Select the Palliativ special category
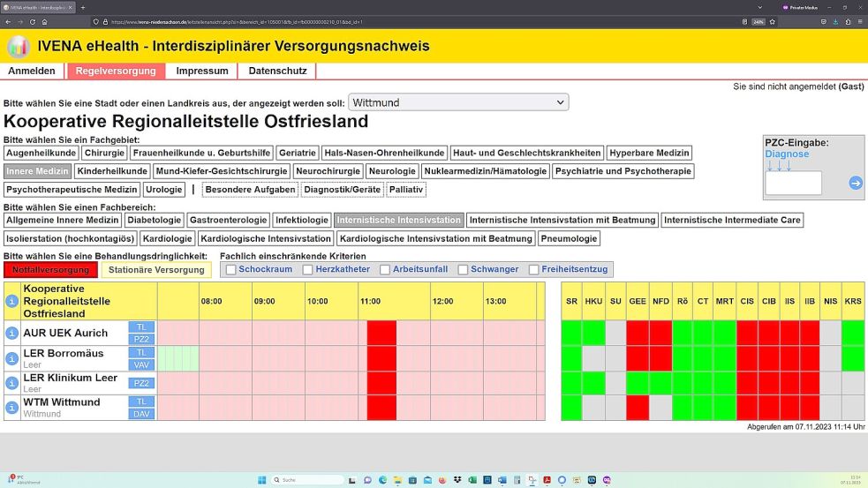Screen dimensions: 868x488 tap(406, 189)
